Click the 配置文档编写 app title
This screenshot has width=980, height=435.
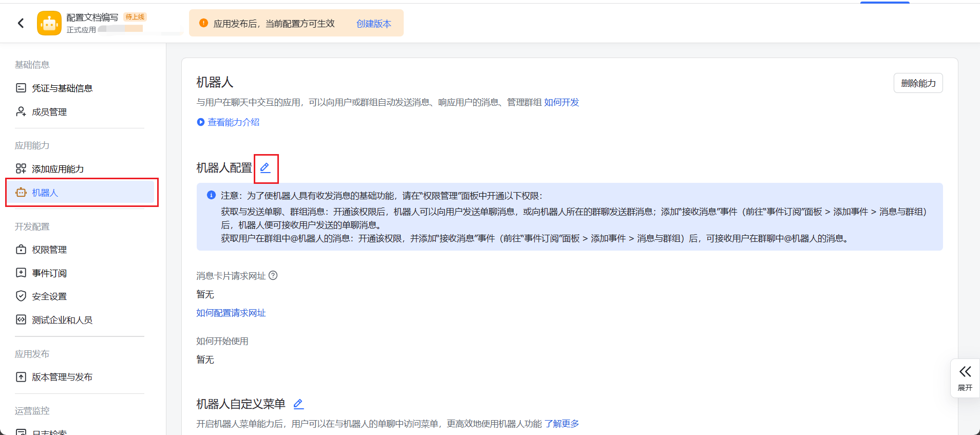(92, 17)
